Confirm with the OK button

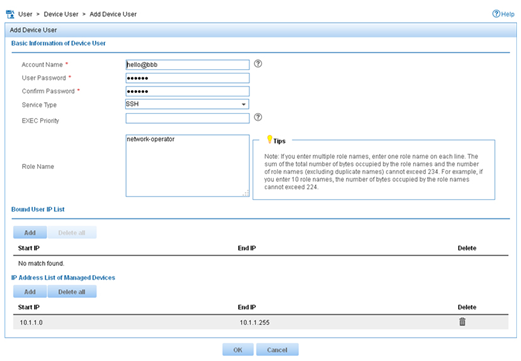(x=238, y=350)
